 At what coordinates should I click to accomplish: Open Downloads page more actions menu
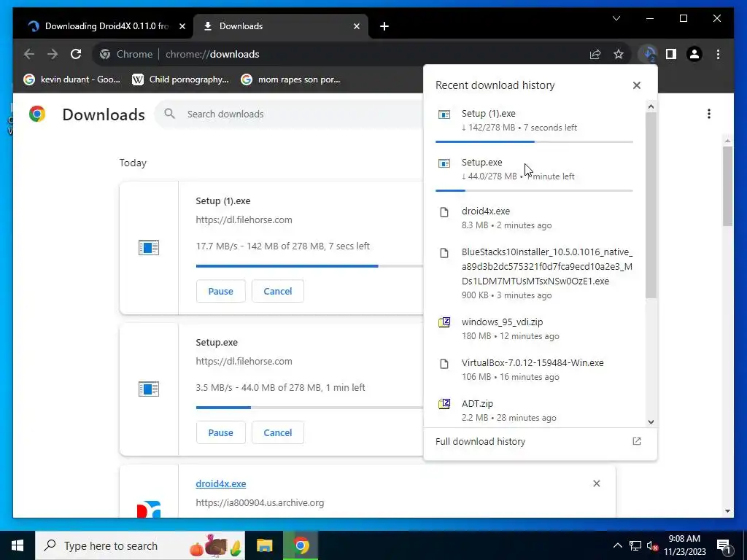[709, 114]
